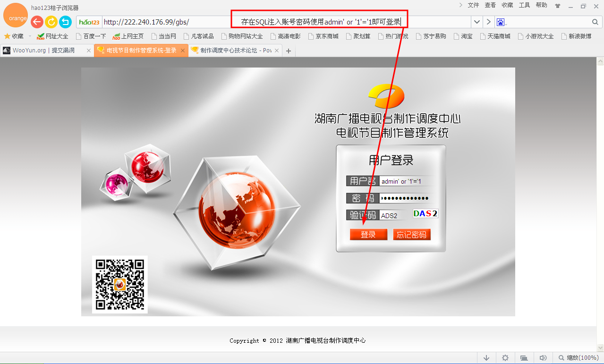Reload the page with yellow refresh button
Screen dimensions: 604x364
tap(51, 22)
